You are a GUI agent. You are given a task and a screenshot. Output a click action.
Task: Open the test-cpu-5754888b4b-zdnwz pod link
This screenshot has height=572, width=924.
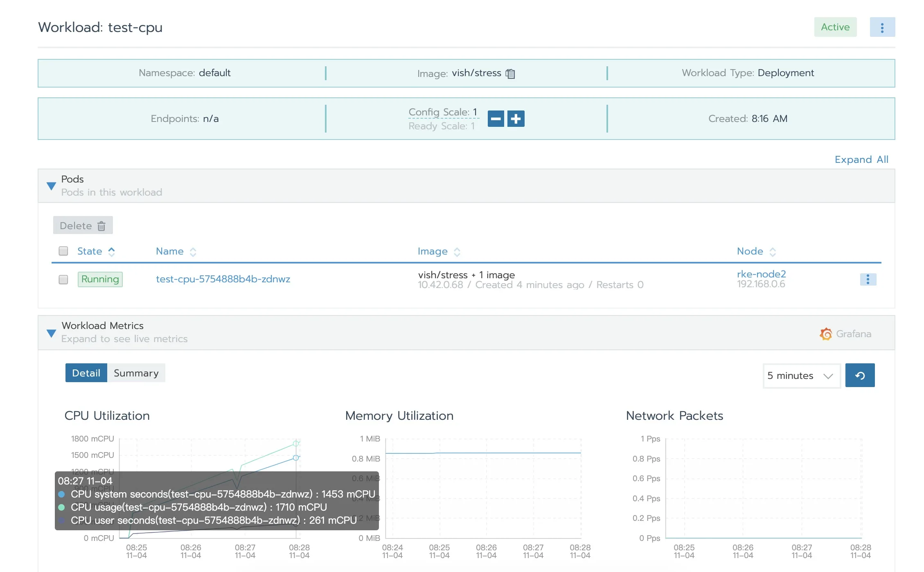(223, 279)
